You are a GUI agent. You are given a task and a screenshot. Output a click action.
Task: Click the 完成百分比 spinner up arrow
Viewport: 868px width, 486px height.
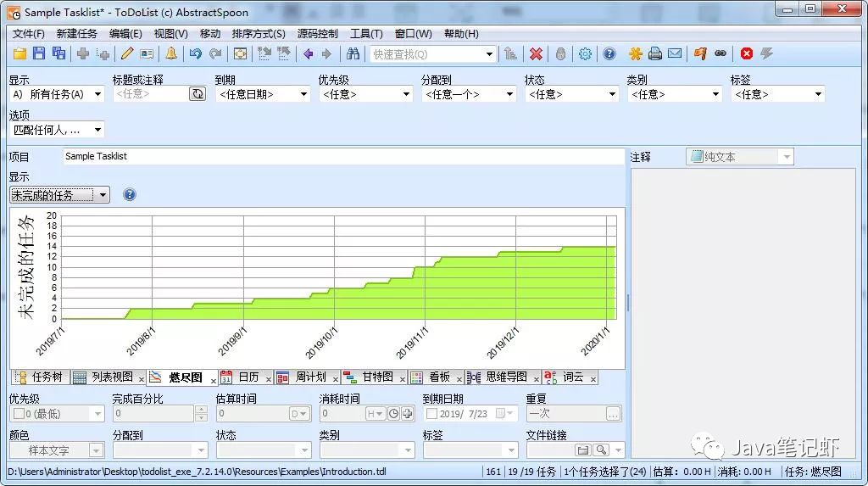coord(202,410)
